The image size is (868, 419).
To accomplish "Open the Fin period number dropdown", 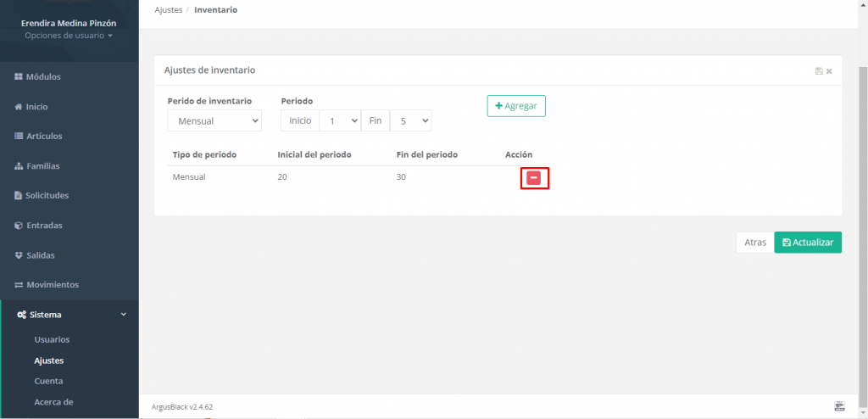I will point(411,120).
